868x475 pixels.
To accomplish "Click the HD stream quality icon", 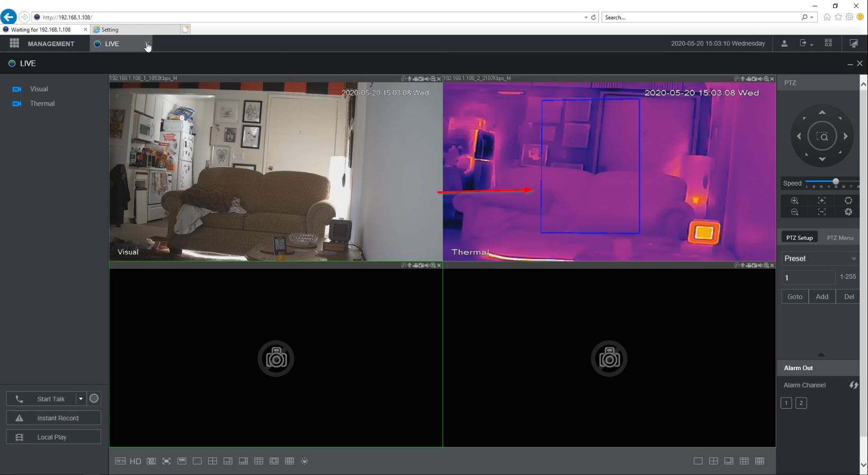I will 136,461.
